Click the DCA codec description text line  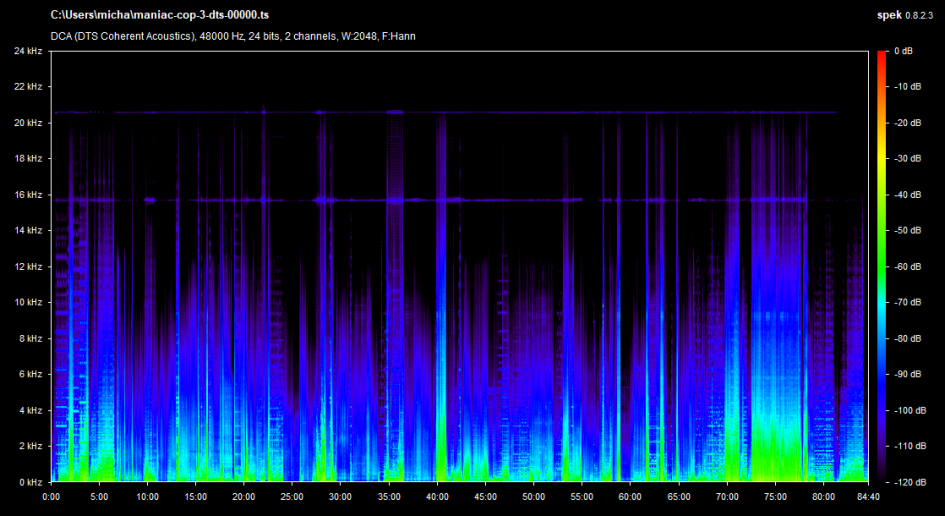click(233, 37)
